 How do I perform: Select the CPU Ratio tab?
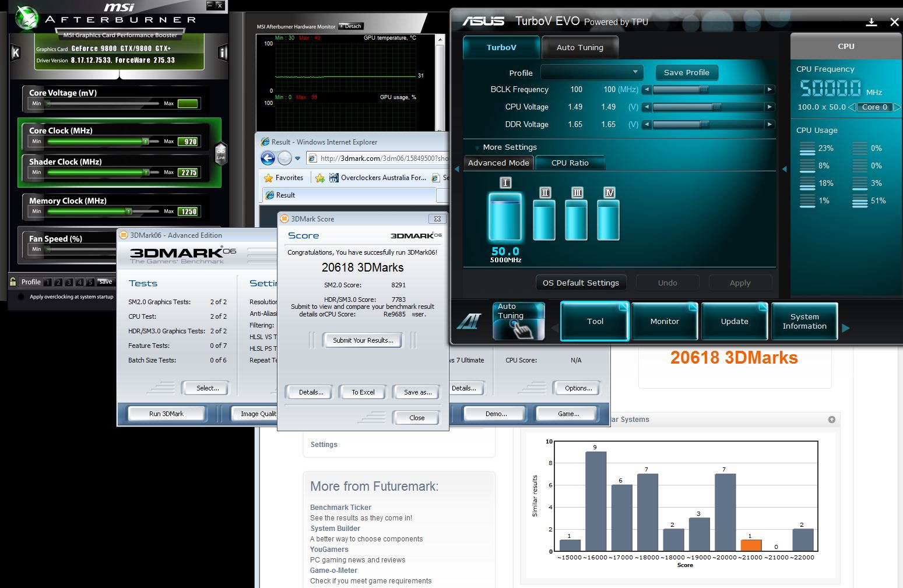click(x=570, y=163)
